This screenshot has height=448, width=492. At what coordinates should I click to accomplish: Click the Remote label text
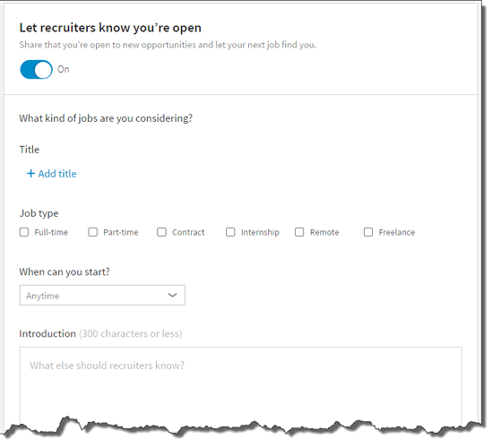click(x=324, y=232)
